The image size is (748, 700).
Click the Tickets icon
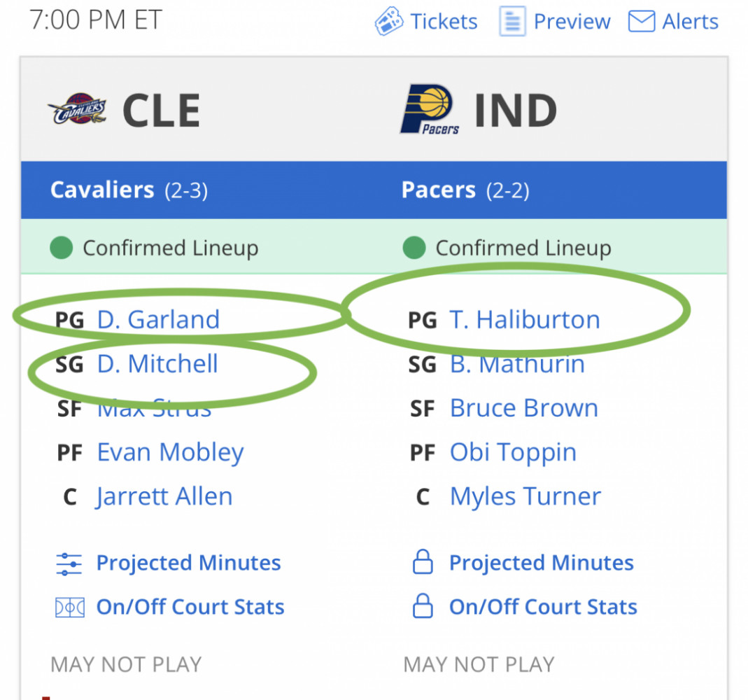point(389,21)
